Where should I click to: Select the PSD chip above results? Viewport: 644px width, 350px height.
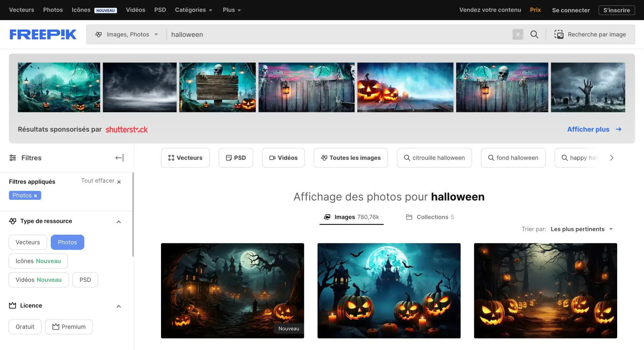pos(236,158)
